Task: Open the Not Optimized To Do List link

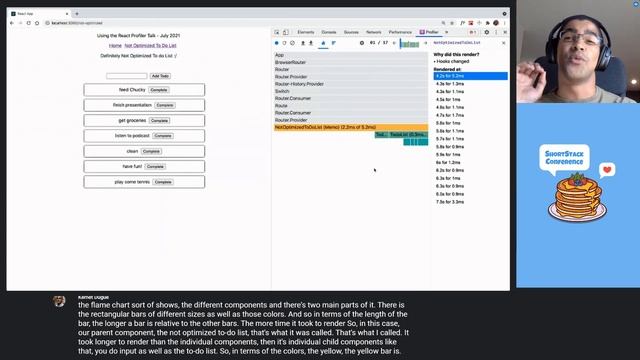Action: (151, 46)
